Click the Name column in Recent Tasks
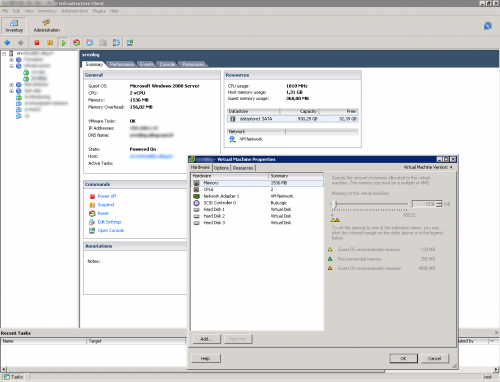Screen dimensions: 500x382 tap(44, 341)
